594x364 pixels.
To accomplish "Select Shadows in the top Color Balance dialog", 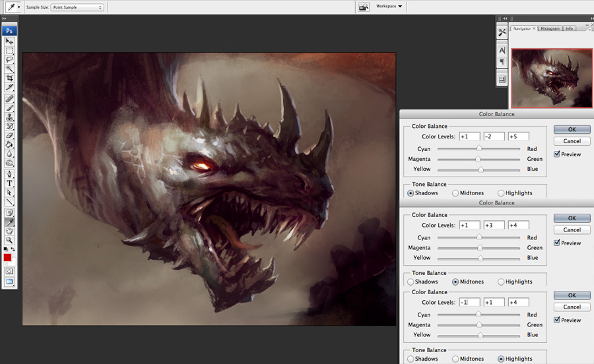I will pos(422,193).
